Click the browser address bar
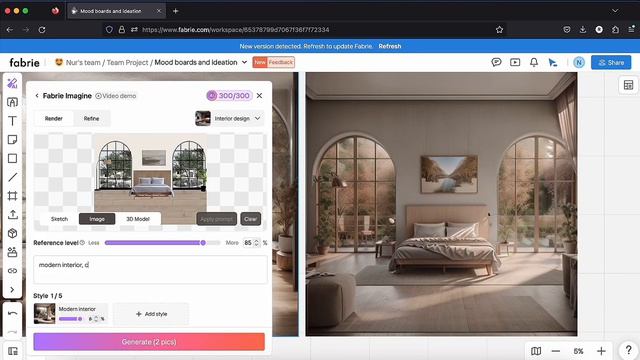The height and width of the screenshot is (360, 640). [304, 29]
